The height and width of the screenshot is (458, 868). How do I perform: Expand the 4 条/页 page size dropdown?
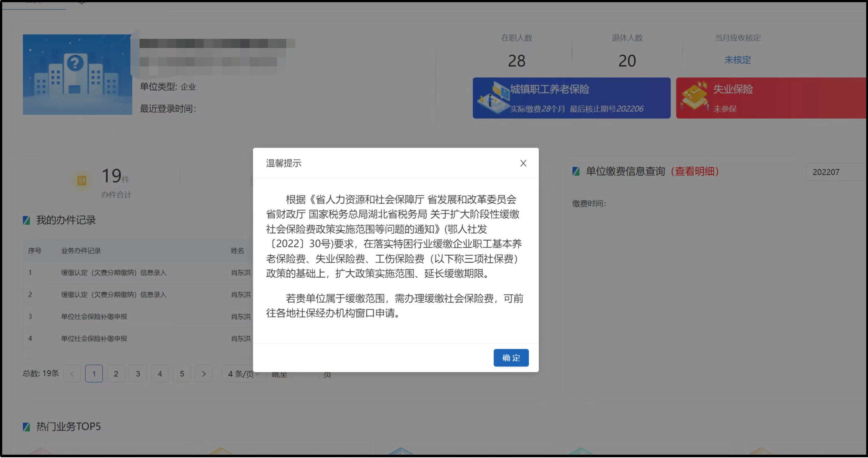point(243,374)
